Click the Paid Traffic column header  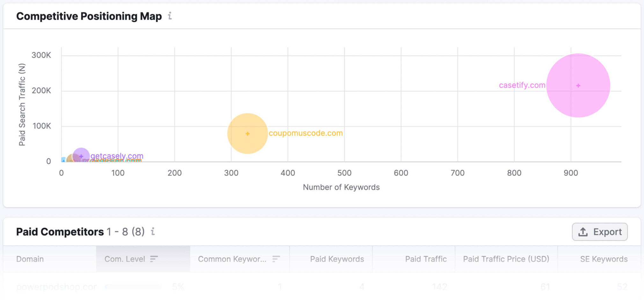tap(426, 259)
